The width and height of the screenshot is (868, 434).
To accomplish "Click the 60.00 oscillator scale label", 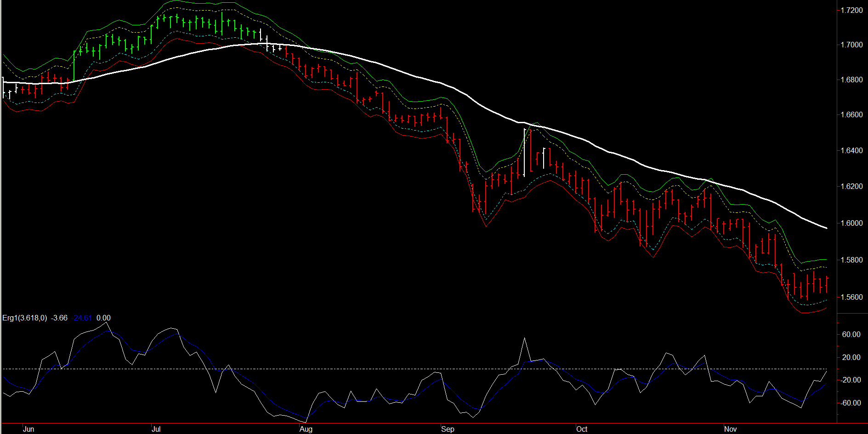I will point(851,334).
